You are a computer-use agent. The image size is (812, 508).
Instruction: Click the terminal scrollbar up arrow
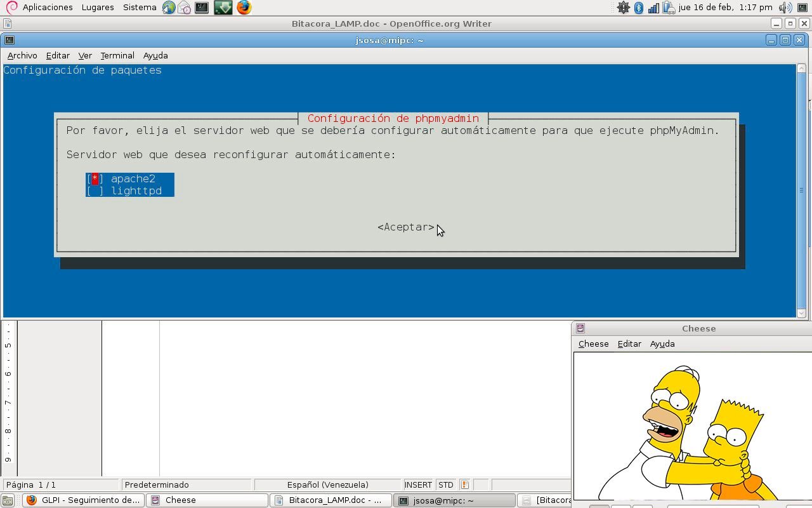[x=802, y=69]
